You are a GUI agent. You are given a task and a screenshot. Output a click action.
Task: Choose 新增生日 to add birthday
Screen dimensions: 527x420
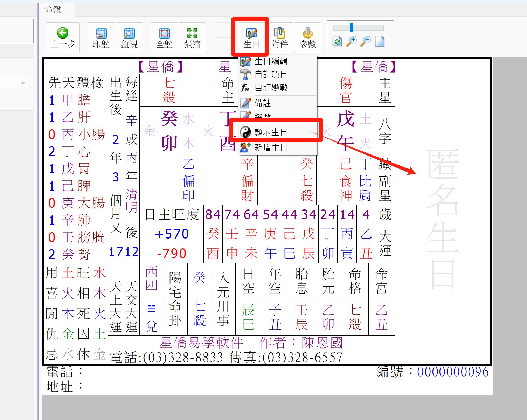(271, 147)
